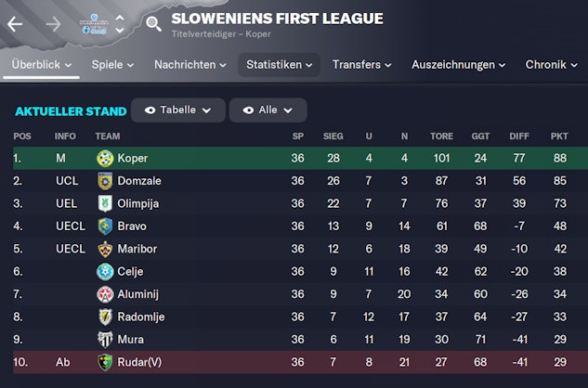Click Mura team crest
The image size is (588, 388).
pyautogui.click(x=105, y=339)
